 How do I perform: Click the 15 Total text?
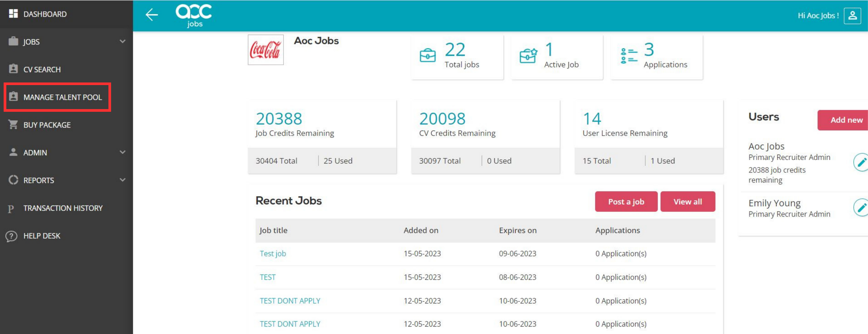(596, 161)
